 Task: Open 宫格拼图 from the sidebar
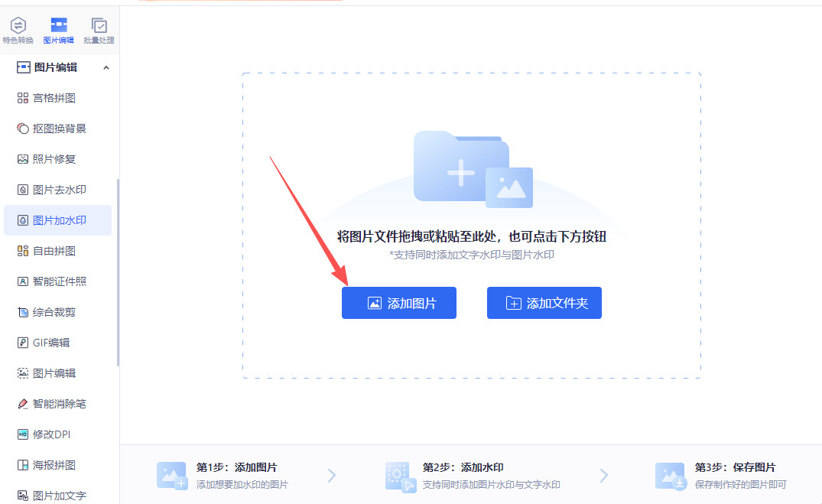(54, 98)
